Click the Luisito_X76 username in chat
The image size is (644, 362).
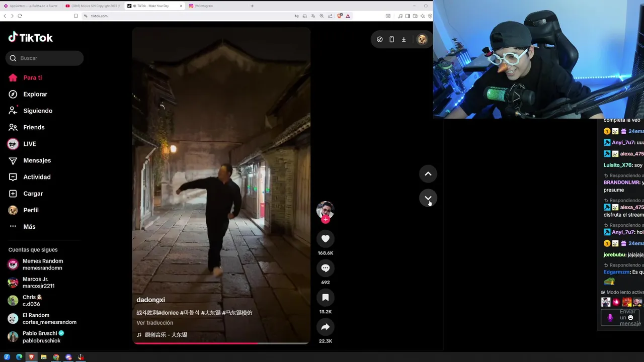point(618,165)
